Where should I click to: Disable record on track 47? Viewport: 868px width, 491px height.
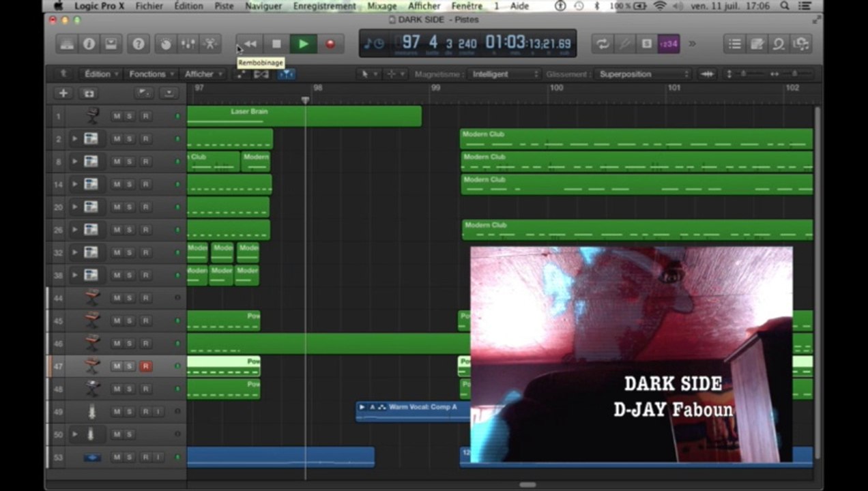click(145, 366)
